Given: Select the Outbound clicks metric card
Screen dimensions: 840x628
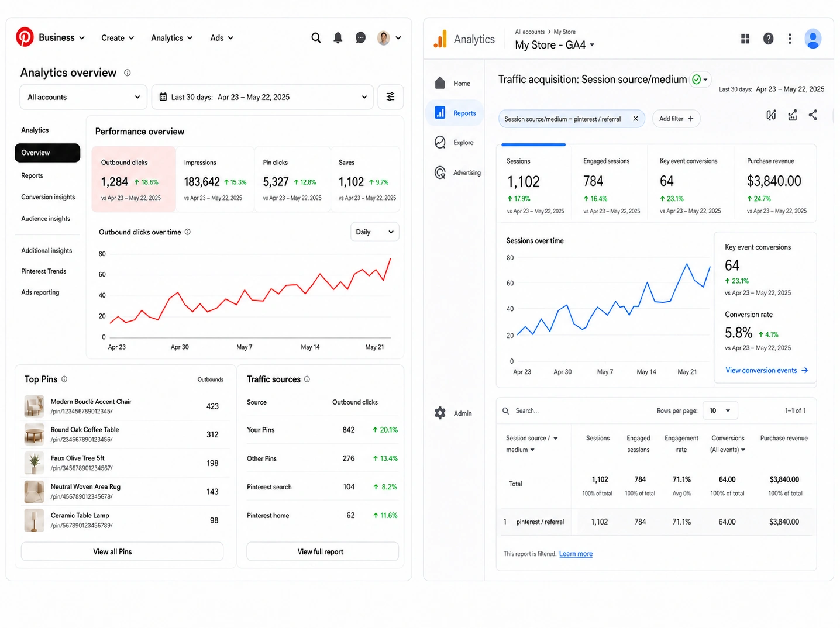Looking at the screenshot, I should point(134,179).
